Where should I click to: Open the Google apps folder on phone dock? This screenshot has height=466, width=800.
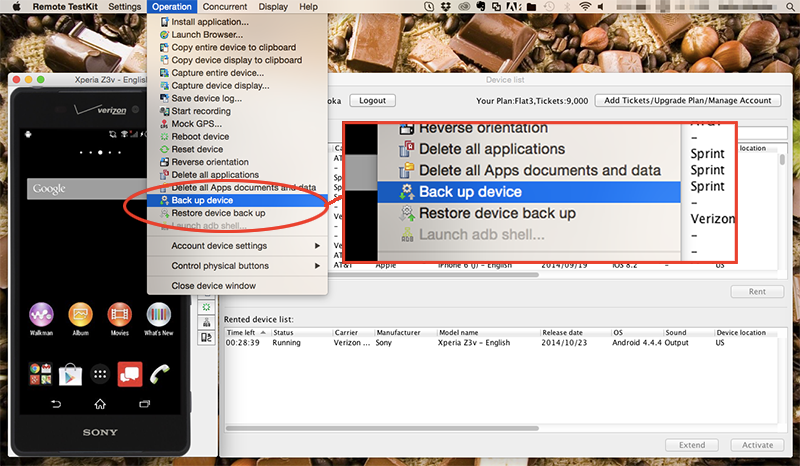click(x=41, y=374)
